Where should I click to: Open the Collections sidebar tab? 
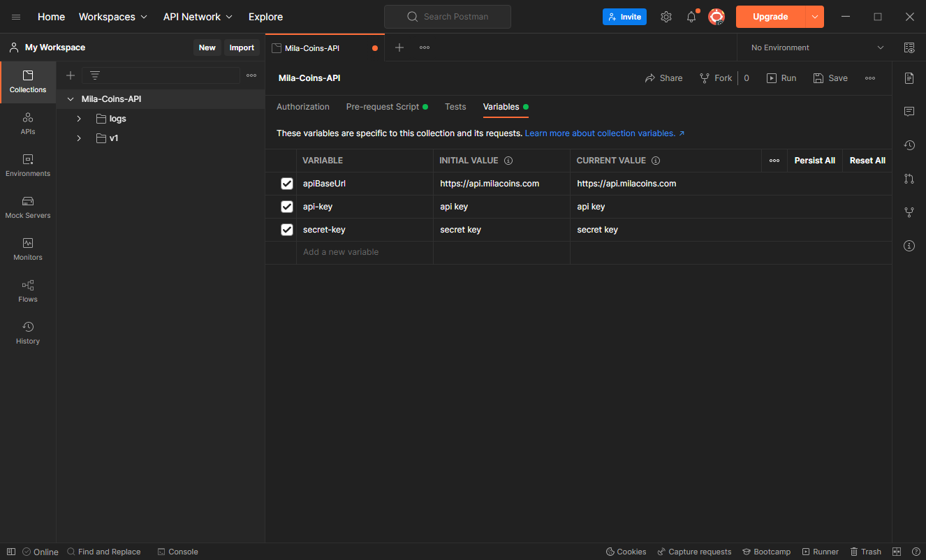(28, 82)
